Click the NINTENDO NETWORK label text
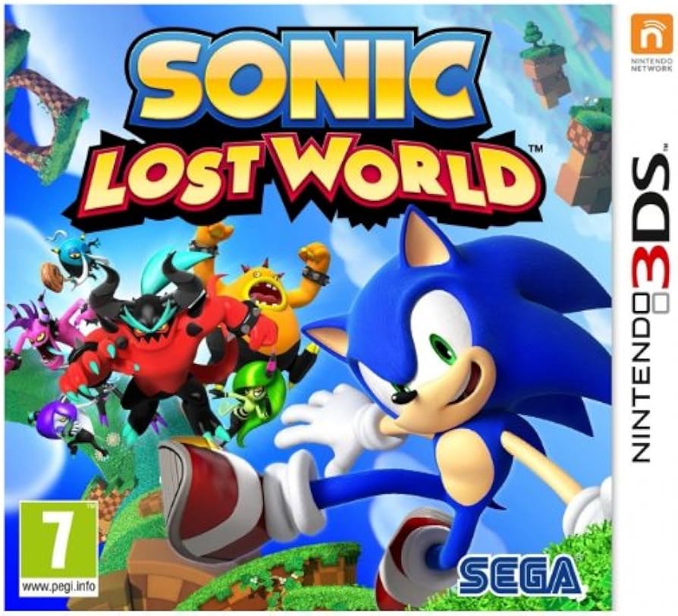 coord(651,65)
